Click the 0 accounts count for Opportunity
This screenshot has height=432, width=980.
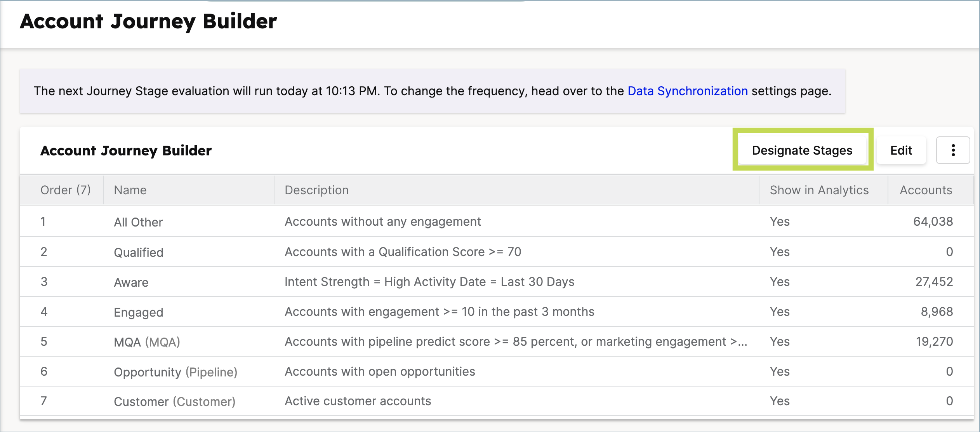point(949,371)
